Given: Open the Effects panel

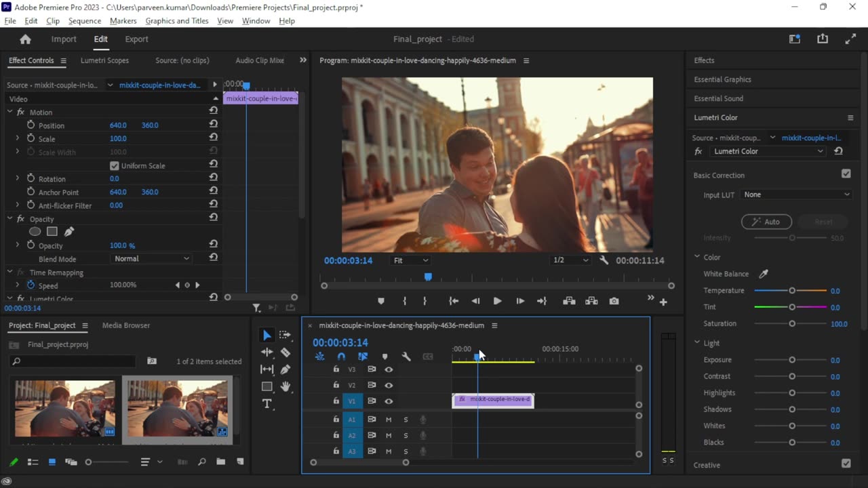Looking at the screenshot, I should pos(704,60).
